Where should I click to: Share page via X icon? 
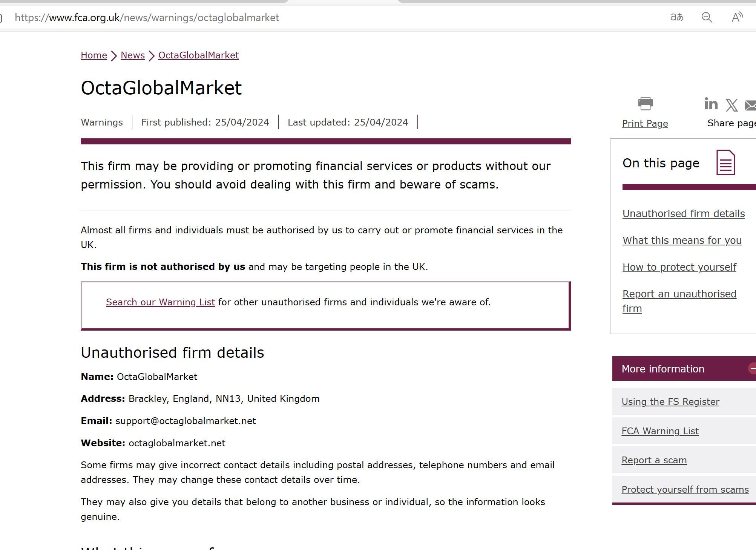(x=731, y=105)
